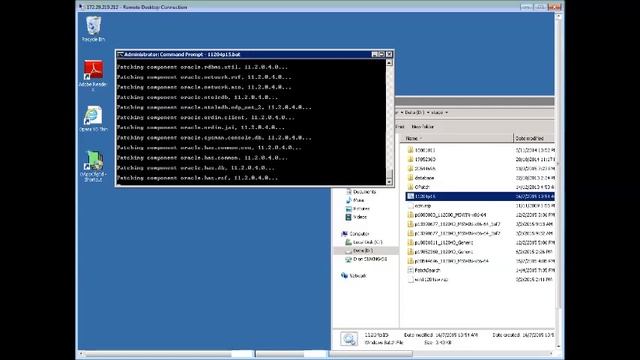This screenshot has width=640, height=360.
Task: Sort files by Date modified column
Action: [534, 138]
